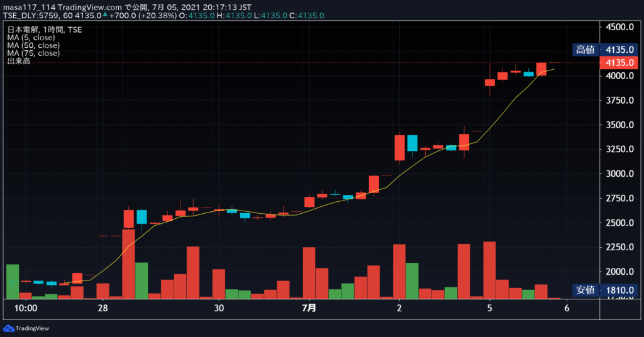Viewport: 644px width, 337px height.
Task: Select the 日本電解, 1時間, TSE legend title
Action: (45, 30)
